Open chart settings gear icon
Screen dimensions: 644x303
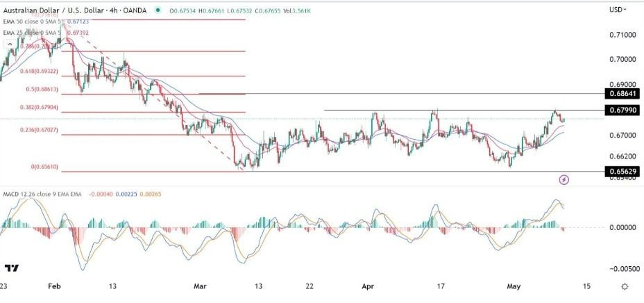coord(625,286)
